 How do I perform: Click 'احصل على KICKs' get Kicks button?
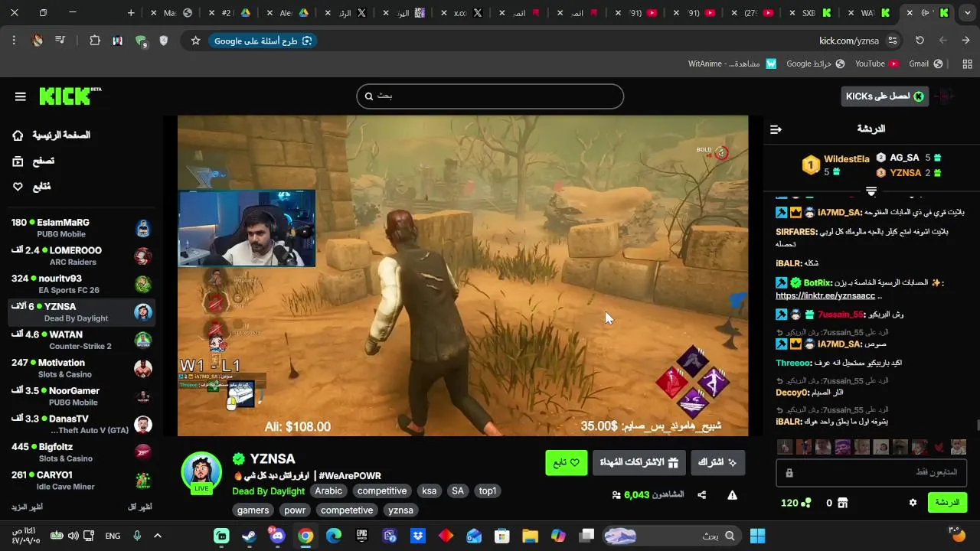884,96
